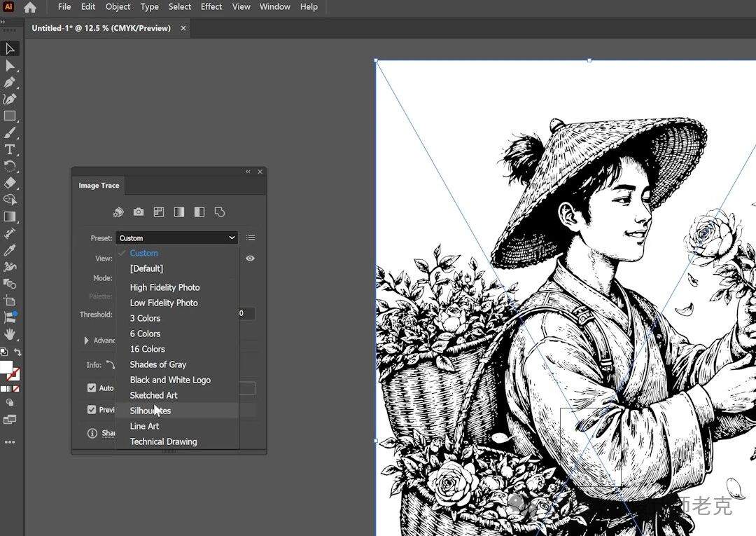Open the View menu
The width and height of the screenshot is (756, 536).
(x=241, y=7)
